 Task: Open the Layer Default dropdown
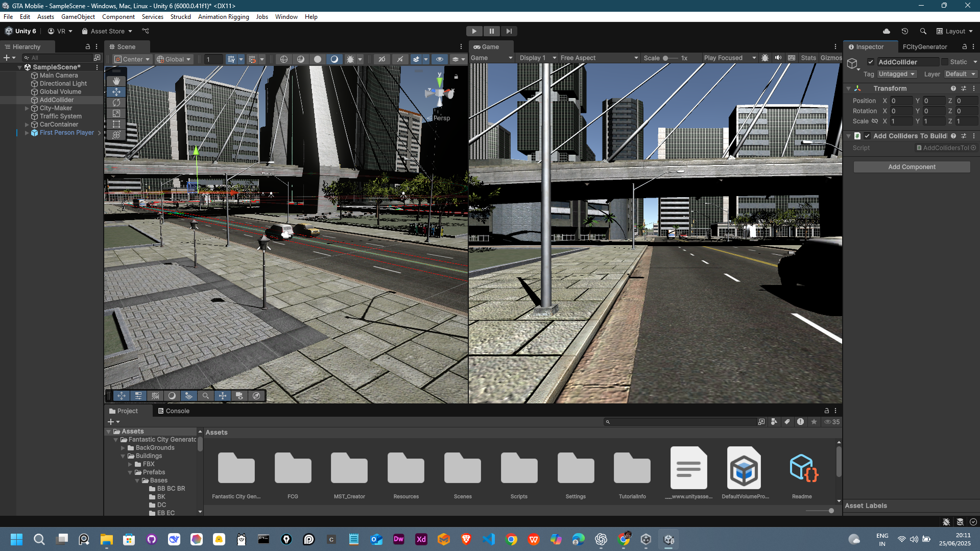click(960, 74)
